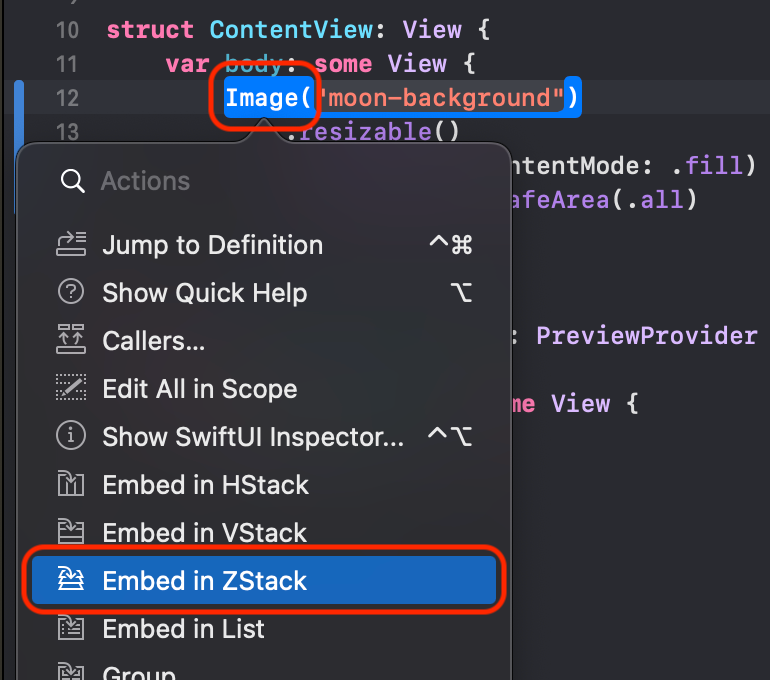
Task: Click the Embed in VStack icon
Action: 71,531
